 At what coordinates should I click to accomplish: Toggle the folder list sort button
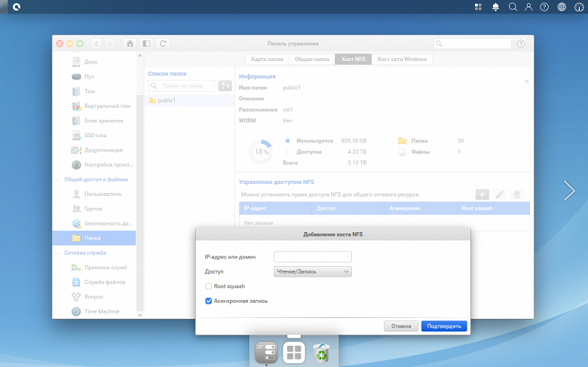click(x=225, y=86)
